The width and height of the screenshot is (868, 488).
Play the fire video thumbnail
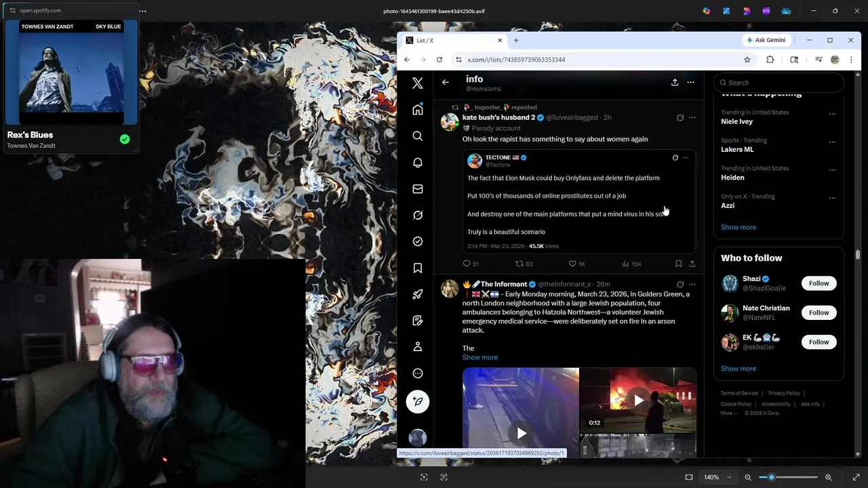click(x=638, y=401)
